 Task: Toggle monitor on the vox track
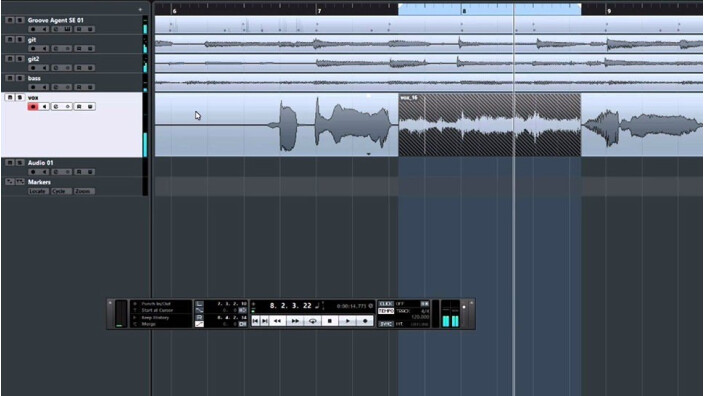tap(44, 106)
